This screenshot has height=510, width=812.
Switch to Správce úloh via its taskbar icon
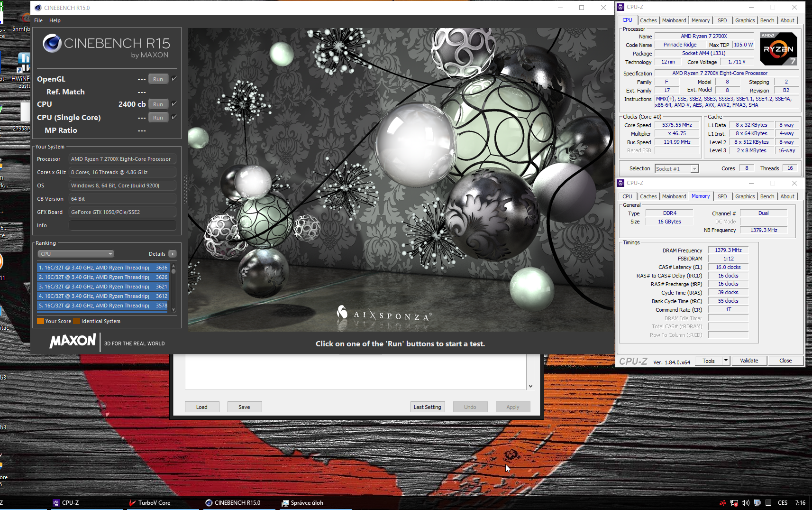tap(285, 503)
